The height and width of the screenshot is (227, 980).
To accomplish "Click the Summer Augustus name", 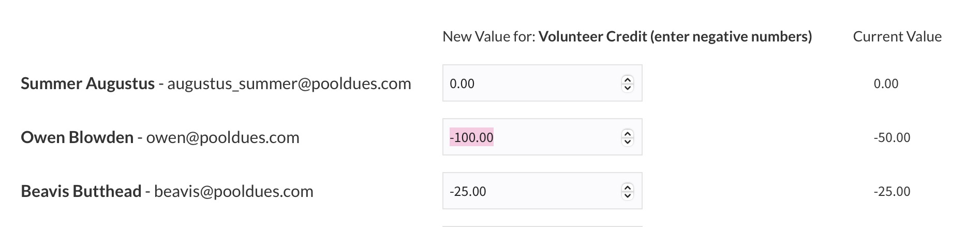I will 87,83.
